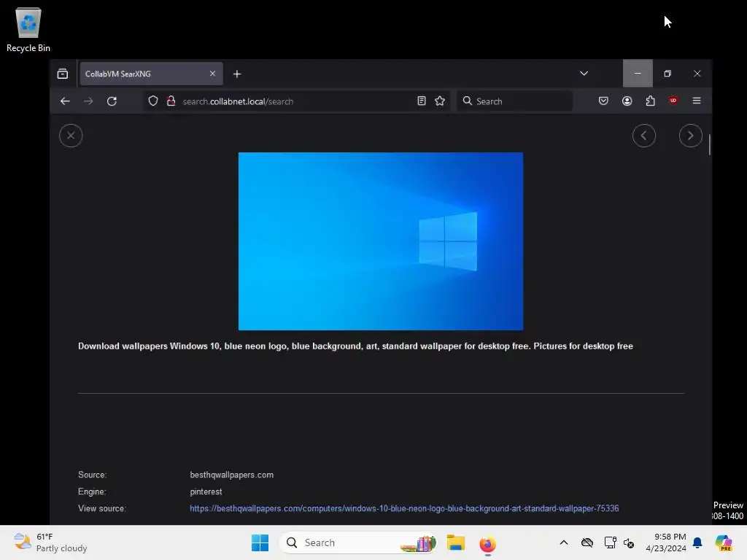Show the previous image result

point(644,136)
